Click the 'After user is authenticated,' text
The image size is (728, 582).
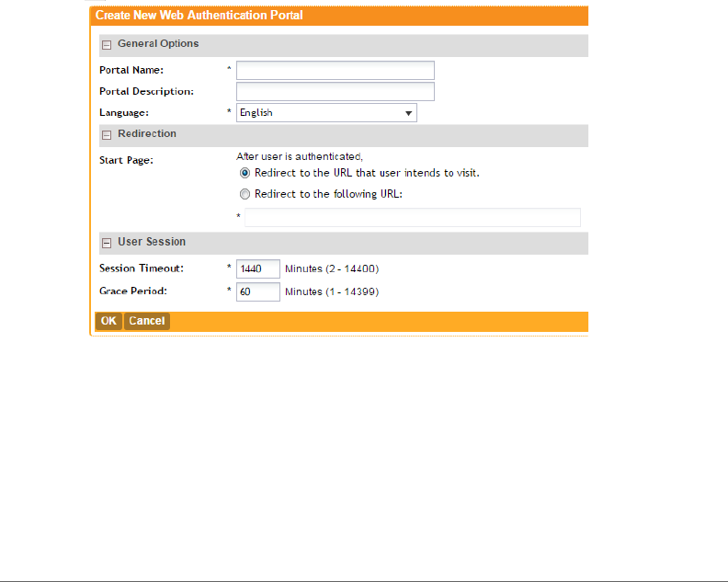pos(300,156)
